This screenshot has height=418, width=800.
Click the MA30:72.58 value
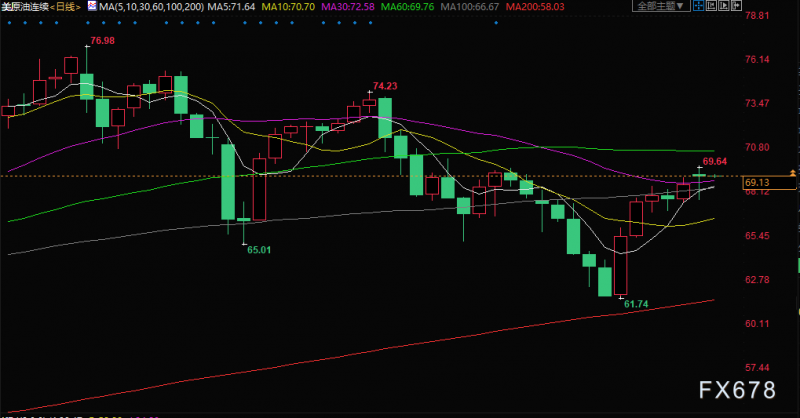point(348,7)
